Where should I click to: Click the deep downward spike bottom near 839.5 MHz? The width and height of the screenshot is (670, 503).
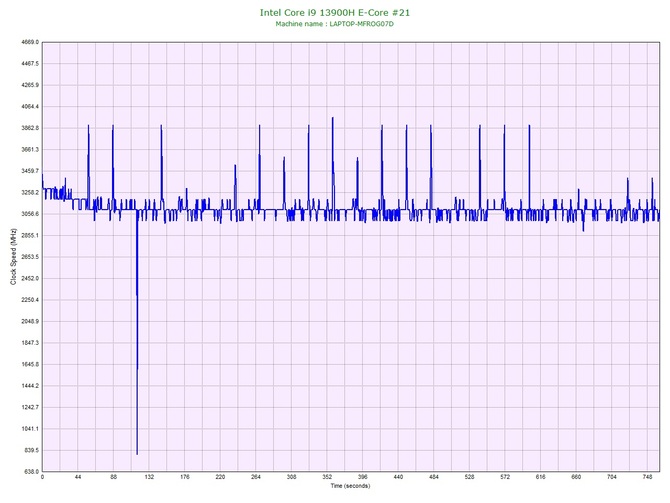click(x=137, y=454)
